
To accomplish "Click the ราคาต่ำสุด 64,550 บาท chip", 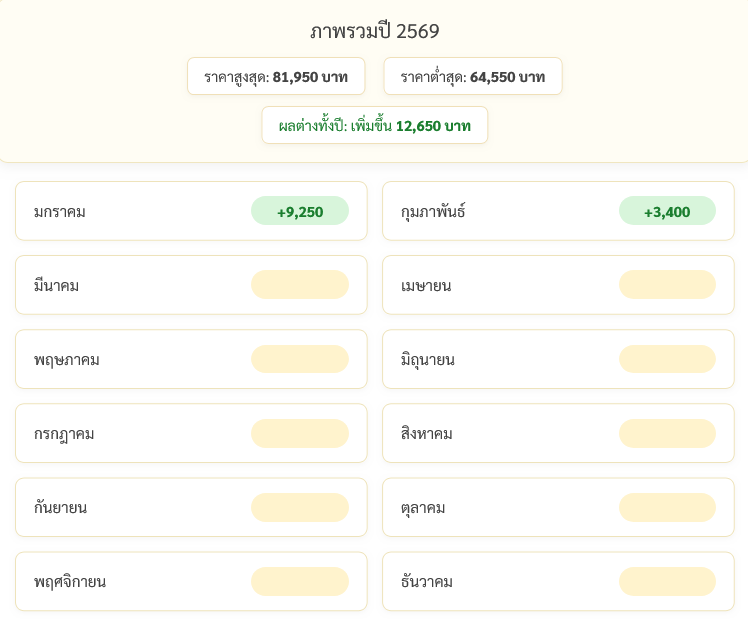I will pyautogui.click(x=472, y=76).
